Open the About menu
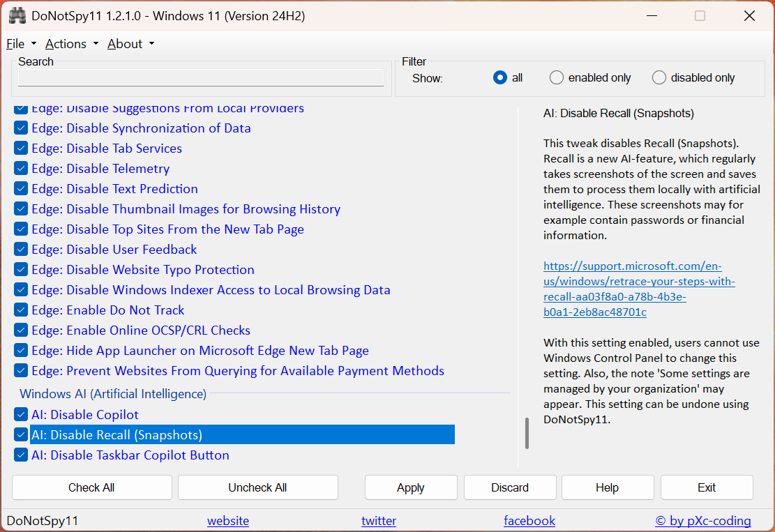This screenshot has height=532, width=775. coord(131,44)
